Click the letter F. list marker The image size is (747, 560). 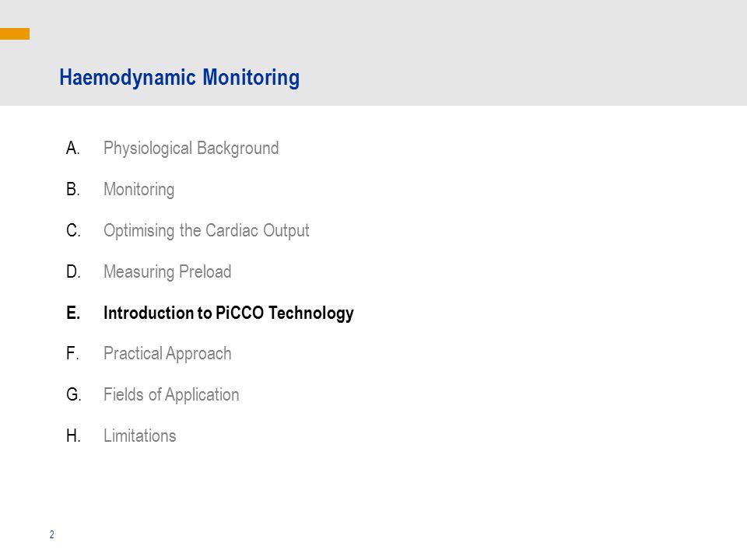(72, 354)
